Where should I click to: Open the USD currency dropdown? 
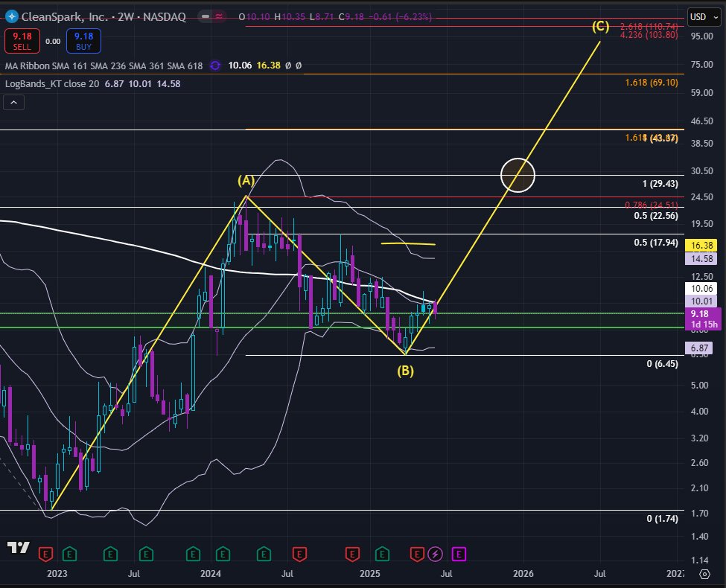click(x=701, y=16)
